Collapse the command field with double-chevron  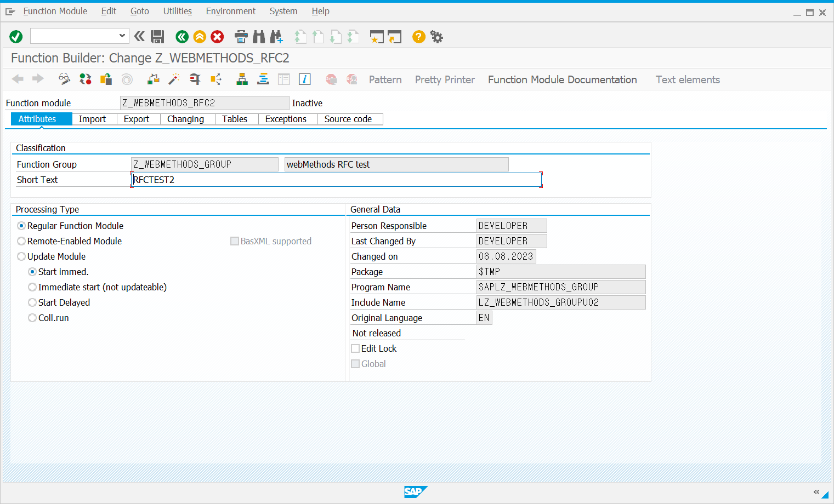[x=139, y=37]
